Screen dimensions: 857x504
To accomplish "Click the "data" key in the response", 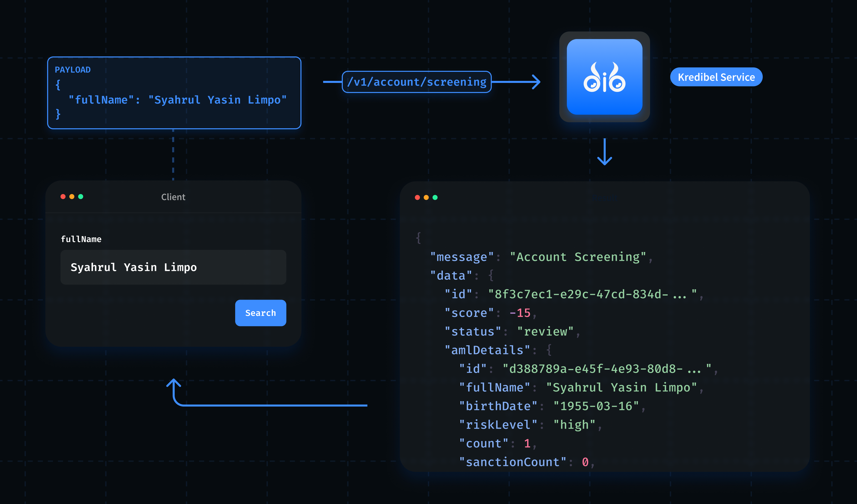I will click(451, 275).
